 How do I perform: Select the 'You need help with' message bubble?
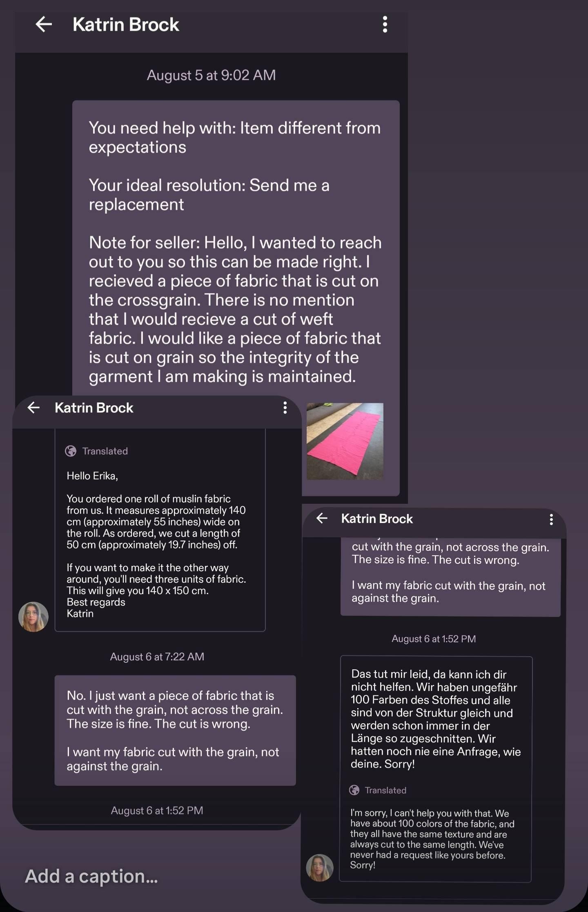[x=236, y=298]
